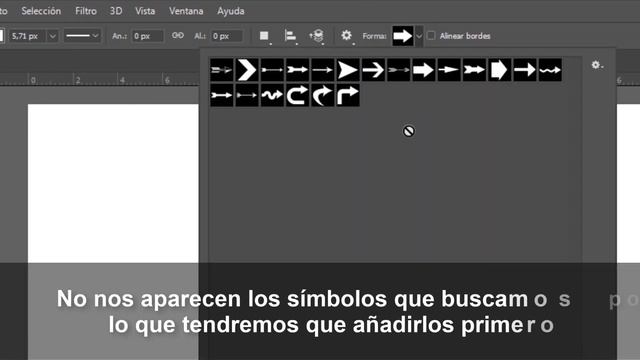Choose the tapered dart-style arrow shape
Viewport: 640px width, 360px height.
tap(449, 70)
